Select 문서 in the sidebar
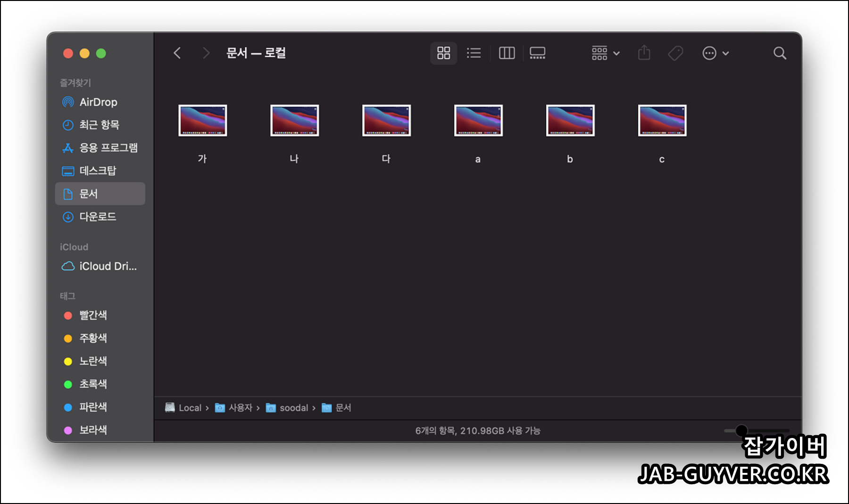The height and width of the screenshot is (504, 849). [100, 194]
